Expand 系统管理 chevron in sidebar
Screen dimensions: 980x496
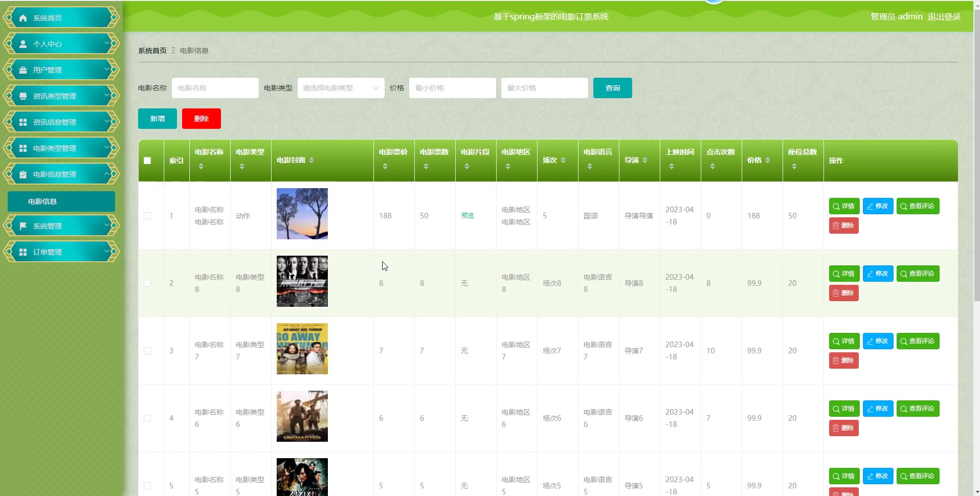click(107, 226)
